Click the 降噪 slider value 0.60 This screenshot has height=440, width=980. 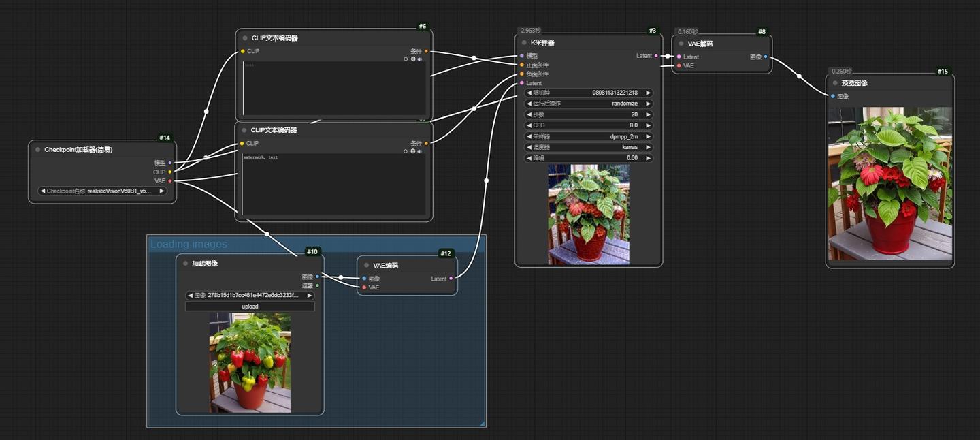click(589, 158)
